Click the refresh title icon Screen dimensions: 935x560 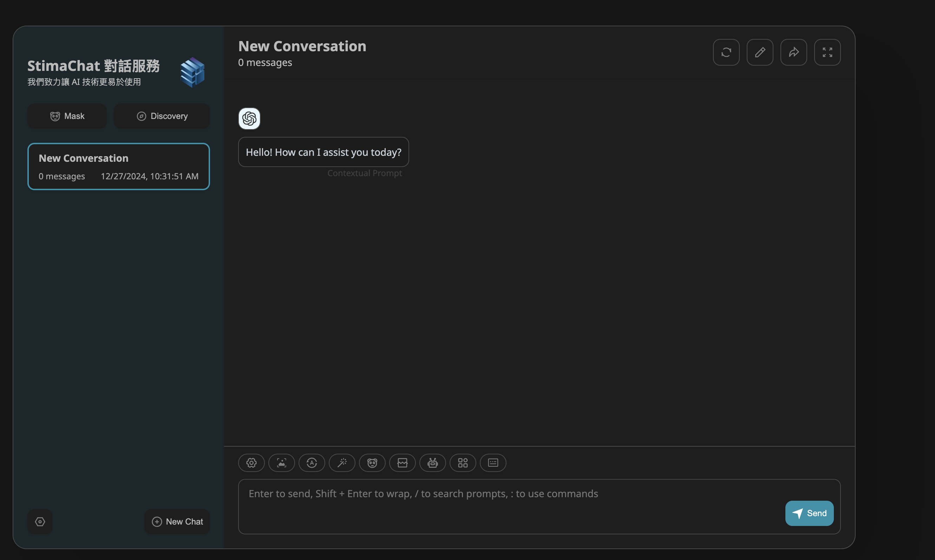point(726,52)
